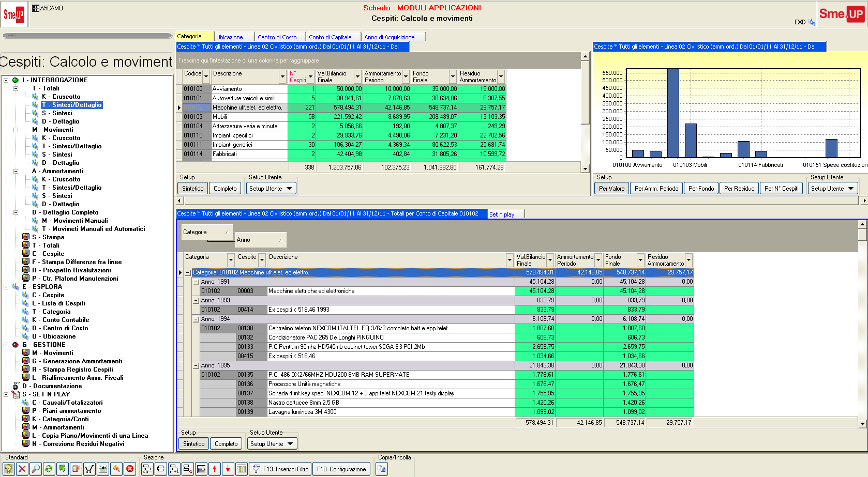The height and width of the screenshot is (477, 868).
Task: Click the collapse-node icon in Sezione toolbar
Action: [x=160, y=469]
